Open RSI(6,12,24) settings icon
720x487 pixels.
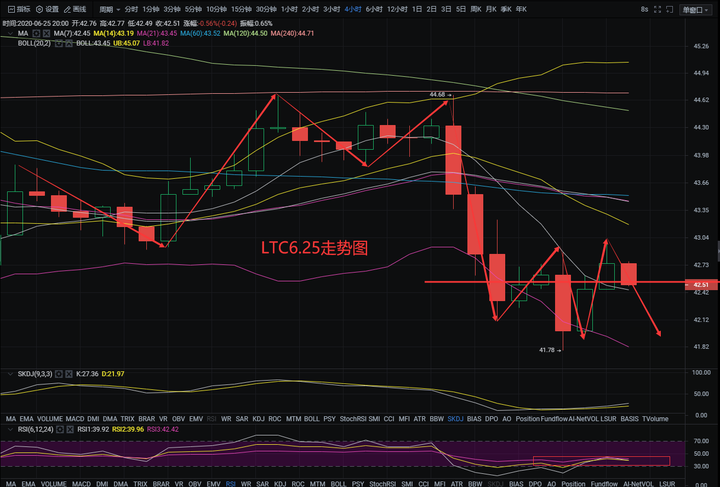[60, 430]
